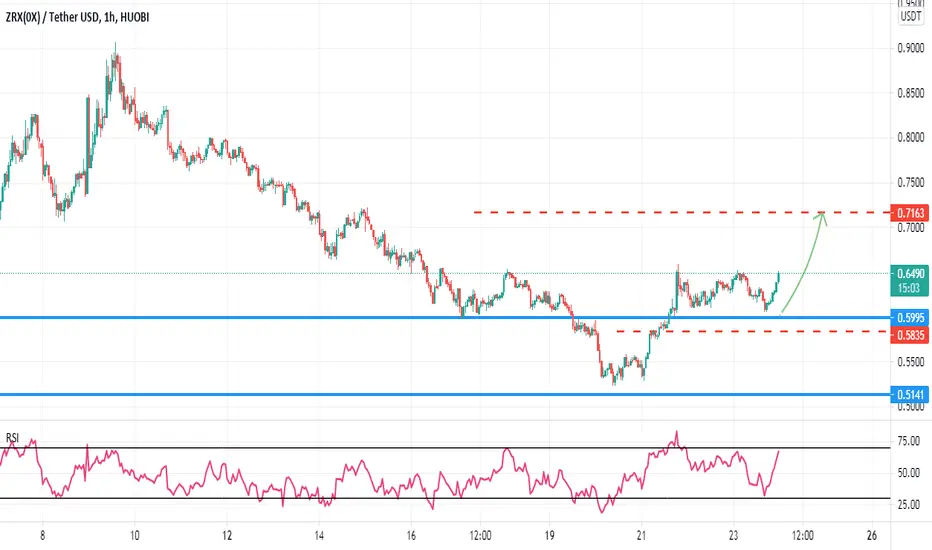Viewport: 932px width, 550px height.
Task: Select the RSI upper band line at 70
Action: pos(445,448)
